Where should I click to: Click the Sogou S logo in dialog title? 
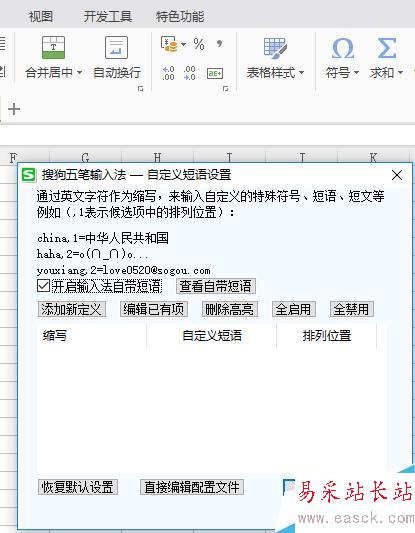tap(29, 175)
